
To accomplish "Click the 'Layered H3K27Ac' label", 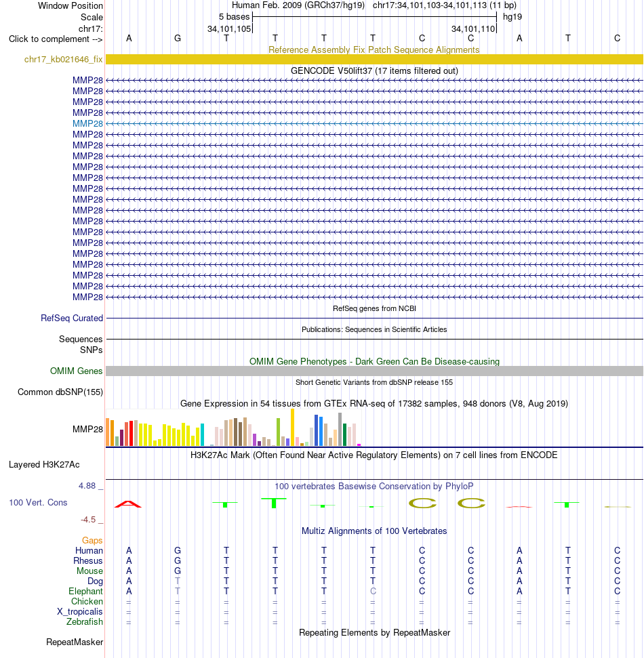I will [44, 465].
